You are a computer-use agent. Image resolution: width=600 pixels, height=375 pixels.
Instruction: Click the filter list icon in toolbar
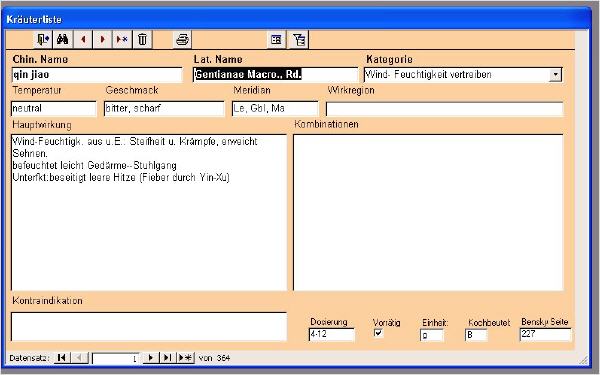[299, 39]
